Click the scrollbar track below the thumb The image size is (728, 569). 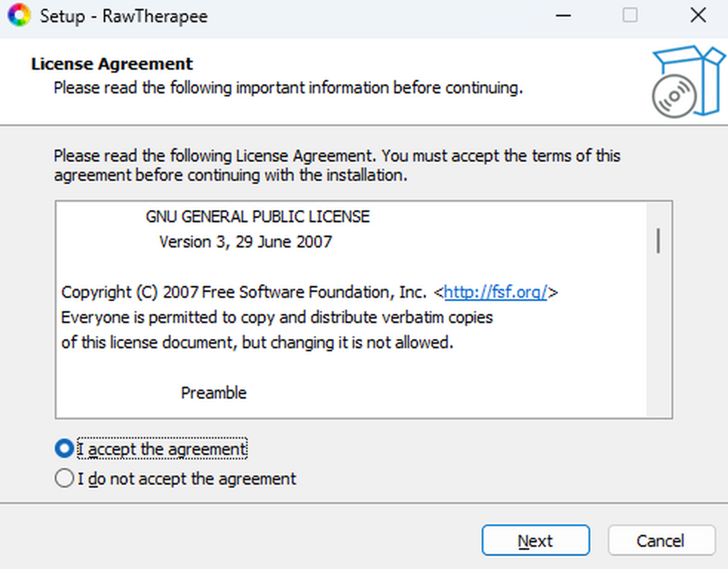click(658, 340)
